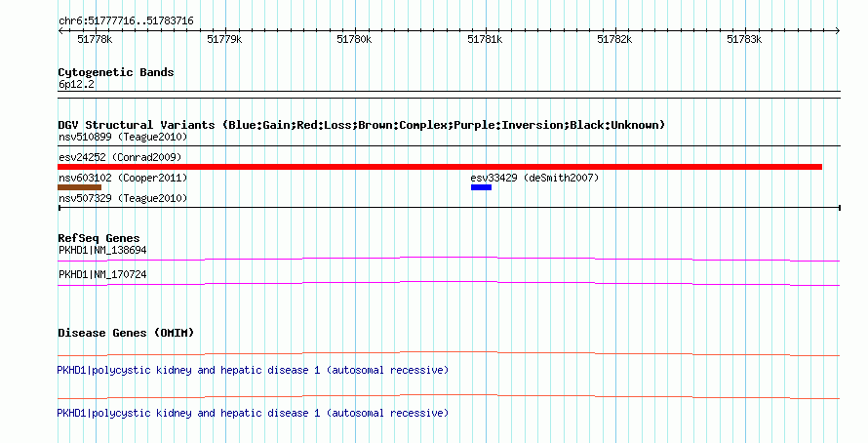
Task: Click the 51783k ruler tick label
Action: 744,39
